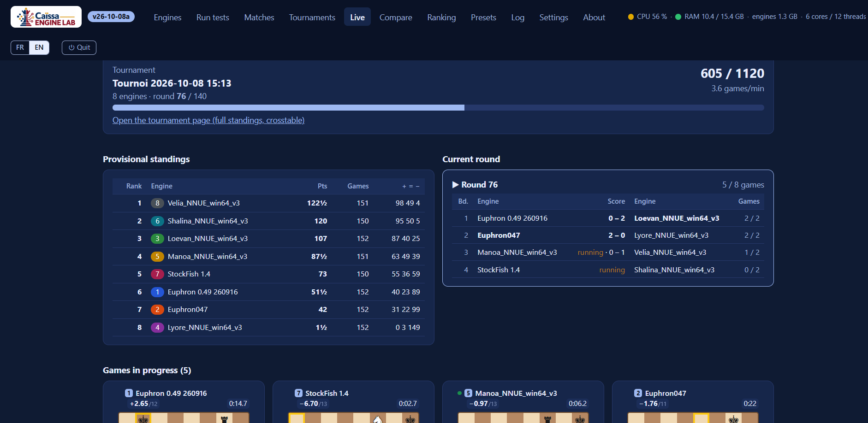This screenshot has height=423, width=868.
Task: View the Ranking tab
Action: 441,18
